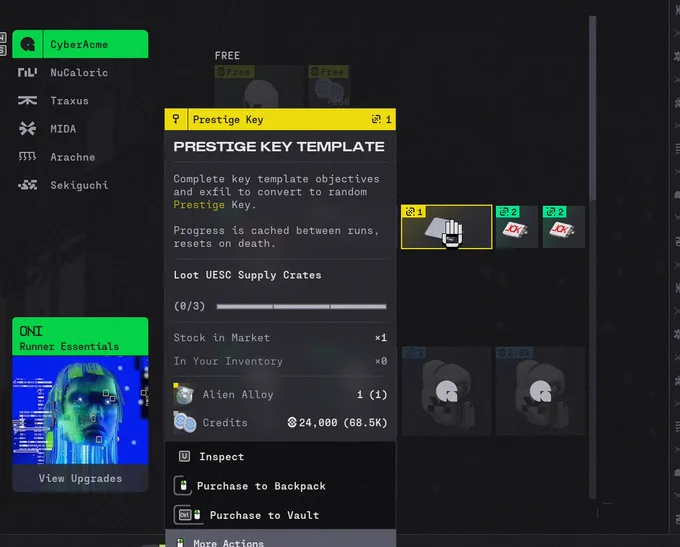Screen dimensions: 680x547
Task: Click the yellow Prestige word in description
Action: pos(199,205)
